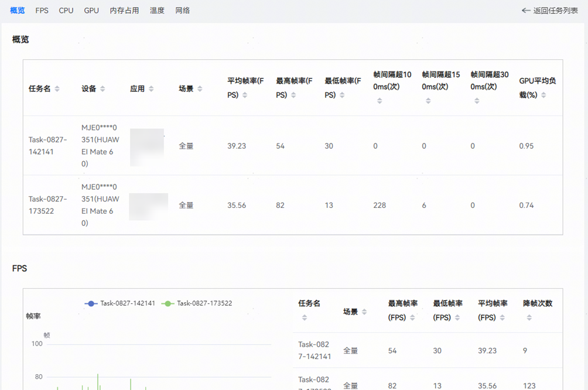This screenshot has width=588, height=390.
Task: Sort overview table by 设备 column
Action: tap(102, 89)
